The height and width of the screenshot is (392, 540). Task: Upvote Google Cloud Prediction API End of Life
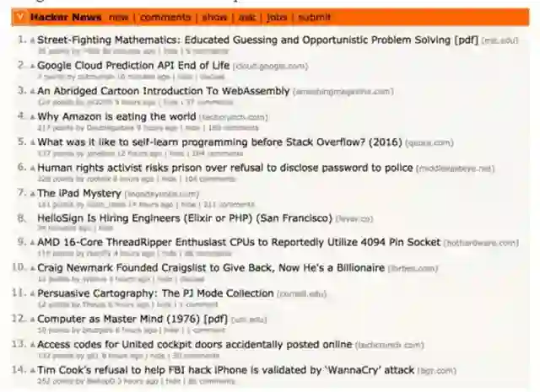coord(32,66)
